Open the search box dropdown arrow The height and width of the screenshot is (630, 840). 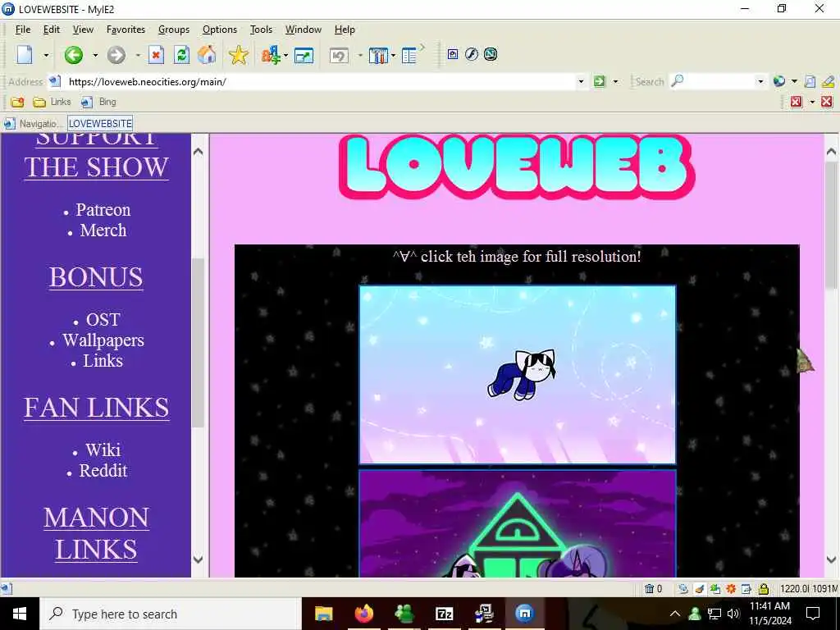[760, 81]
